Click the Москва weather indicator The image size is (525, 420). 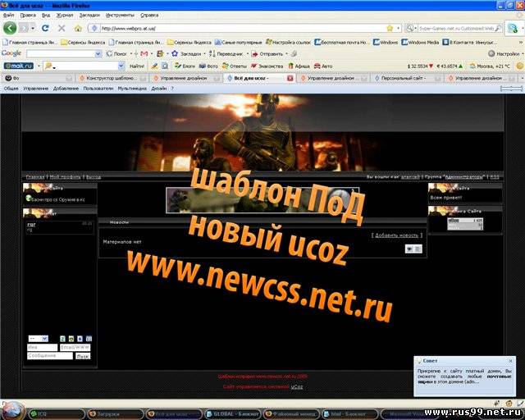click(x=490, y=66)
